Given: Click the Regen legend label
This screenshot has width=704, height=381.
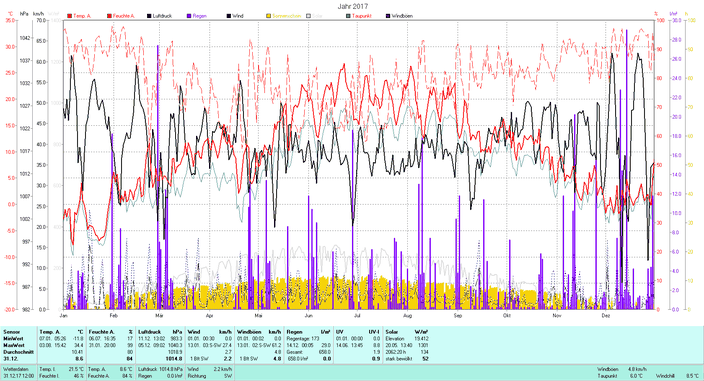Looking at the screenshot, I should click(200, 16).
